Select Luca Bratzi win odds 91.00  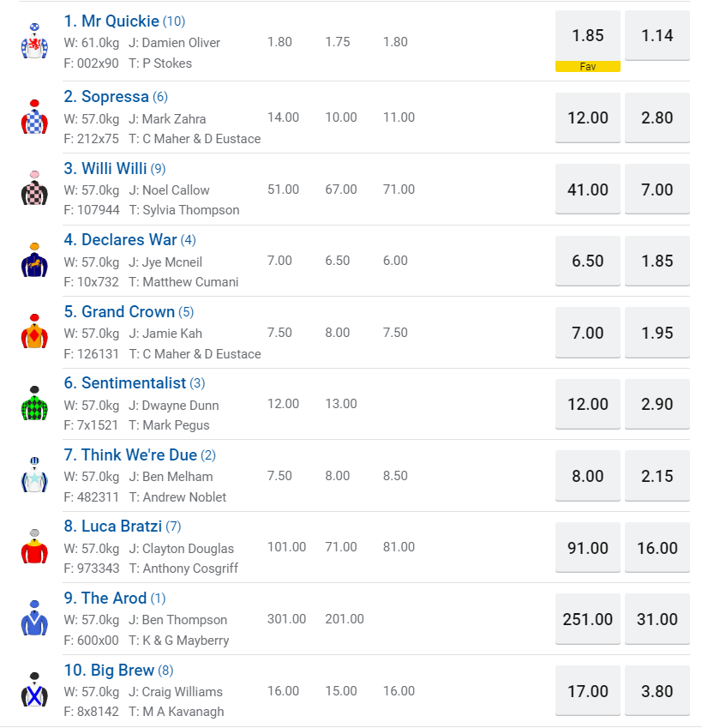pos(588,548)
